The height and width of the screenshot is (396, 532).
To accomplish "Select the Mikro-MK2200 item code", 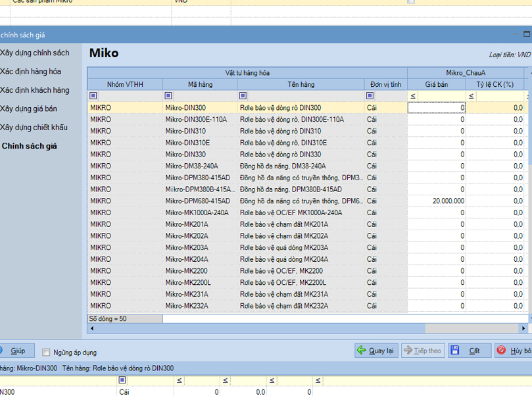I will point(187,271).
